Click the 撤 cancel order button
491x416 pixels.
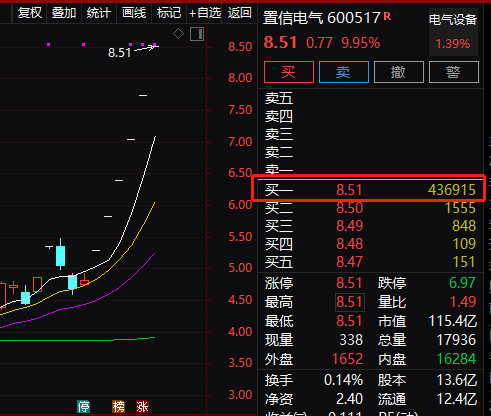pyautogui.click(x=399, y=72)
